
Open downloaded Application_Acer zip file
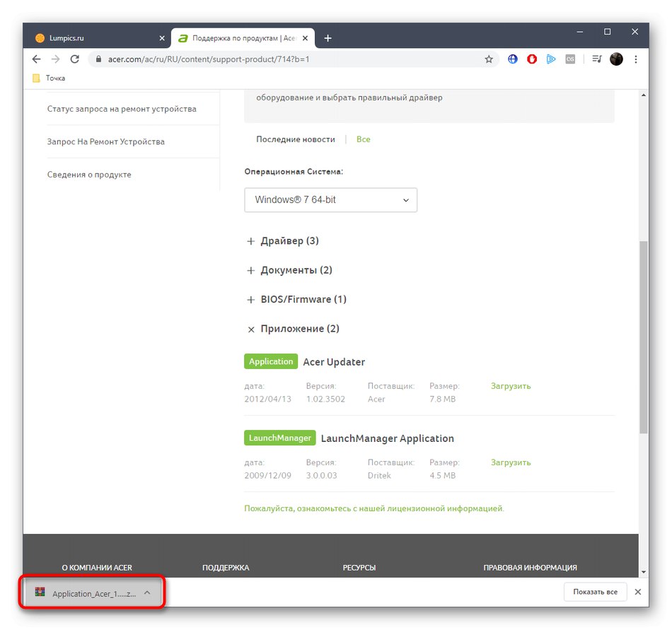(x=94, y=594)
